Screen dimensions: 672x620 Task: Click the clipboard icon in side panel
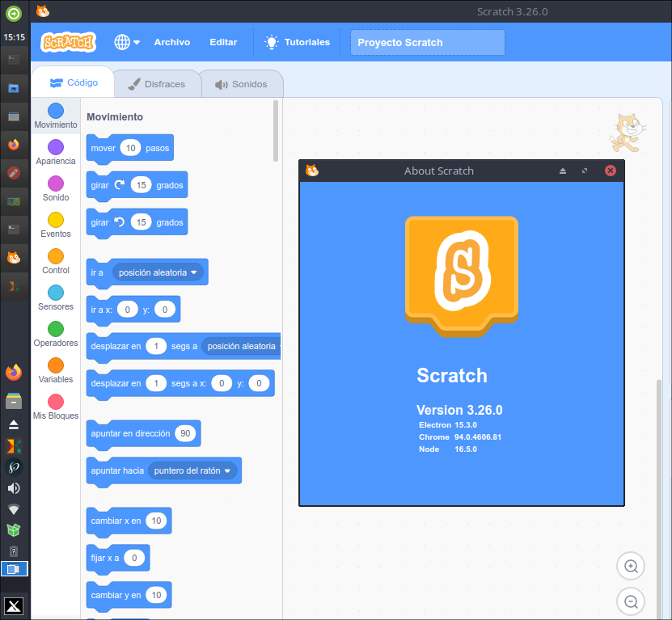click(14, 551)
